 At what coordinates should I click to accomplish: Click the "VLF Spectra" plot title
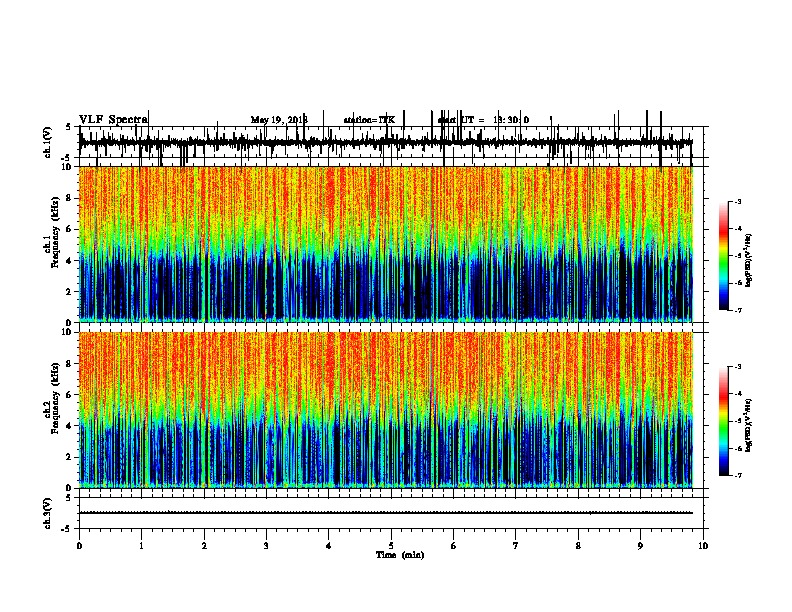(113, 119)
